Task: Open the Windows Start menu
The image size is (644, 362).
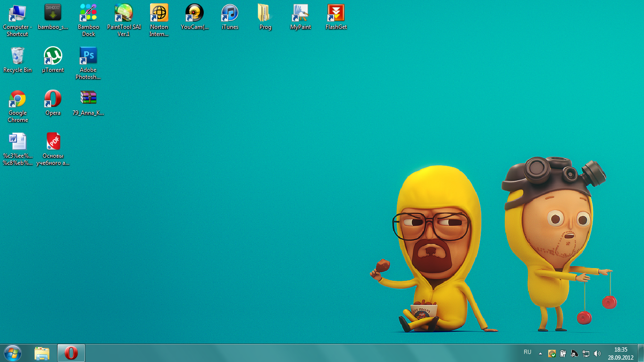Action: [13, 353]
